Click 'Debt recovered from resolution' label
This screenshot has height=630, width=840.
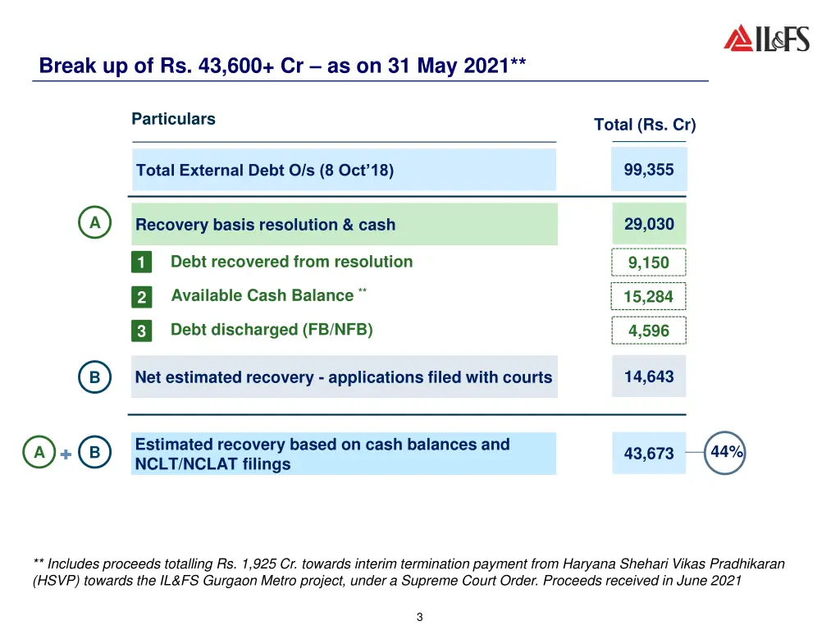291,262
